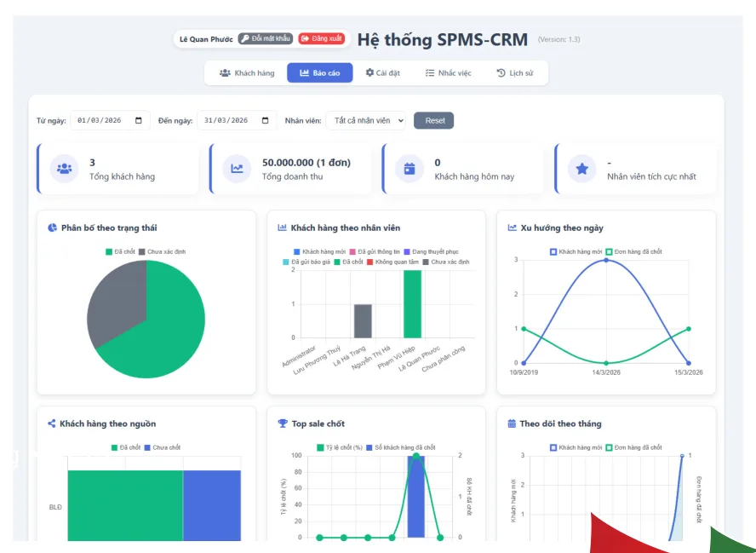The width and height of the screenshot is (756, 553).
Task: Click trophy icon beside Top sale chốt
Action: [283, 423]
